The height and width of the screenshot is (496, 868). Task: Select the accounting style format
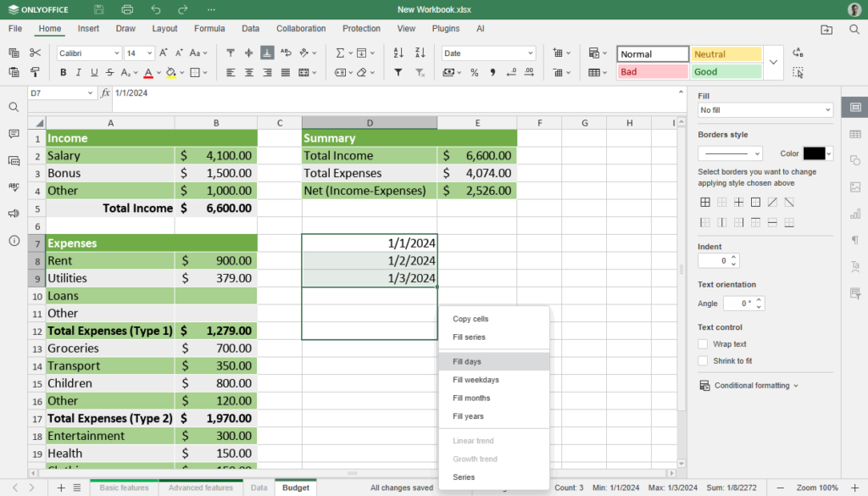click(x=449, y=72)
